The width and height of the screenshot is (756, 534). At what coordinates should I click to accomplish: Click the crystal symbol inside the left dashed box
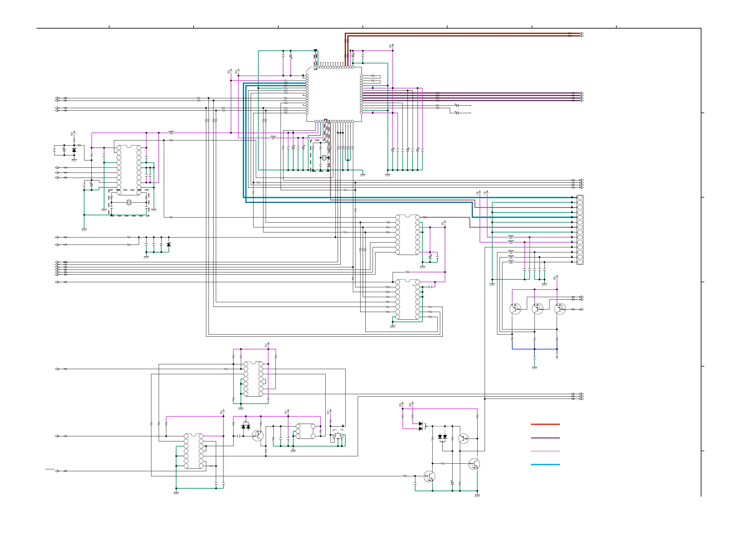[x=129, y=202]
